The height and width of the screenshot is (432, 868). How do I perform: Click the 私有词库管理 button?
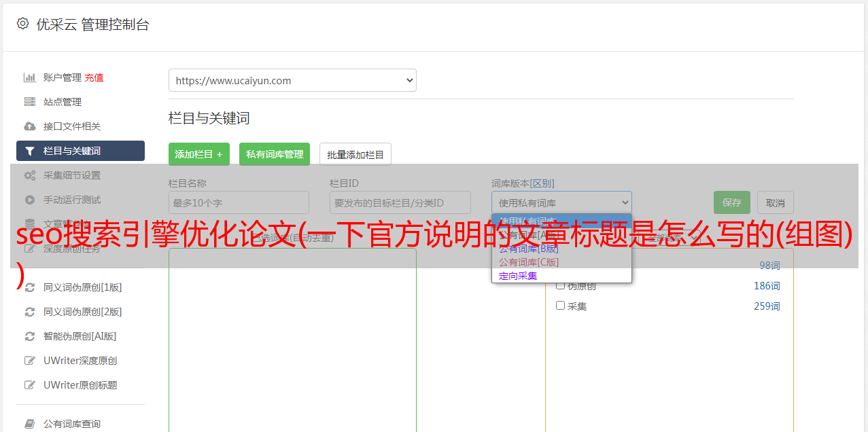point(275,154)
